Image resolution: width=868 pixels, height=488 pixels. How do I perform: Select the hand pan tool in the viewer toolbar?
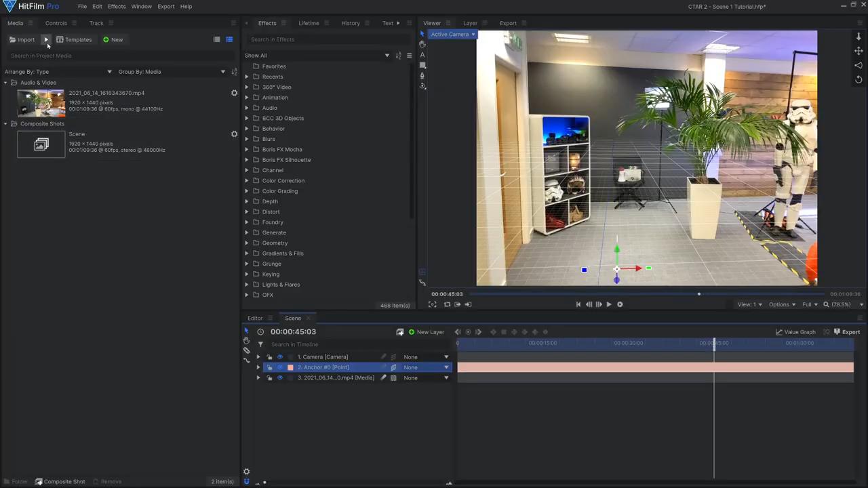point(422,44)
